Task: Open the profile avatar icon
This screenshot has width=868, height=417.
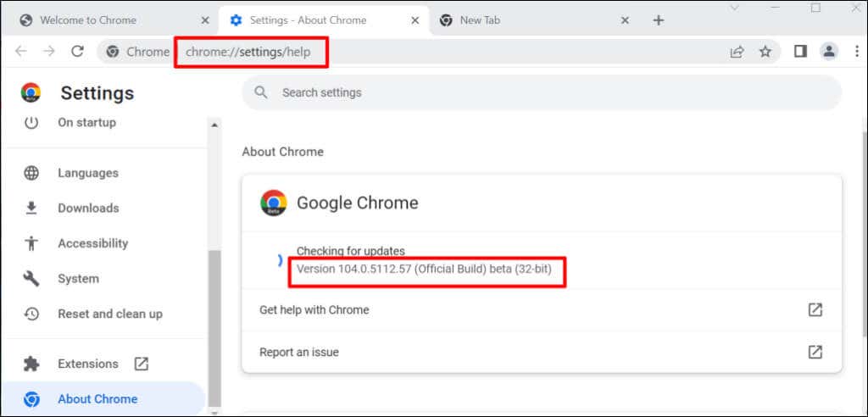Action: pyautogui.click(x=829, y=52)
